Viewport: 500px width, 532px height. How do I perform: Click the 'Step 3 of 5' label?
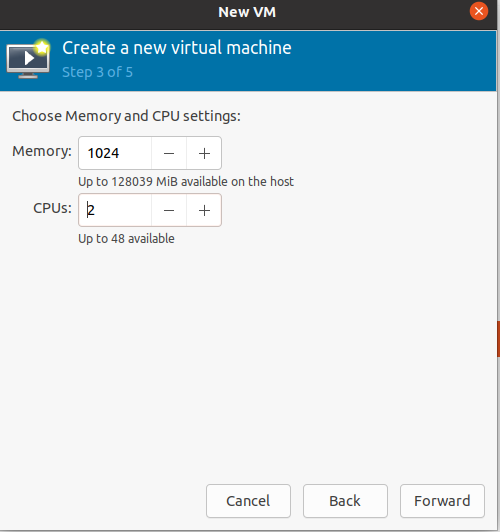pos(97,72)
